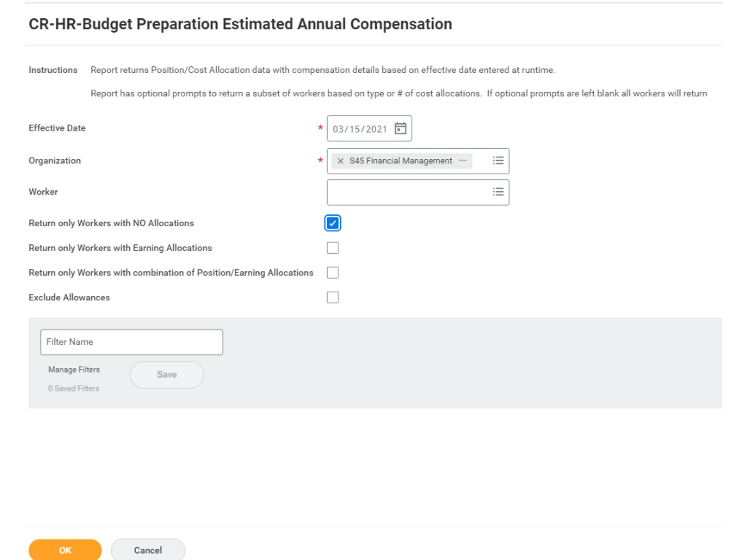Open the Effective Date calendar picker icon
The height and width of the screenshot is (560, 747).
pos(400,128)
